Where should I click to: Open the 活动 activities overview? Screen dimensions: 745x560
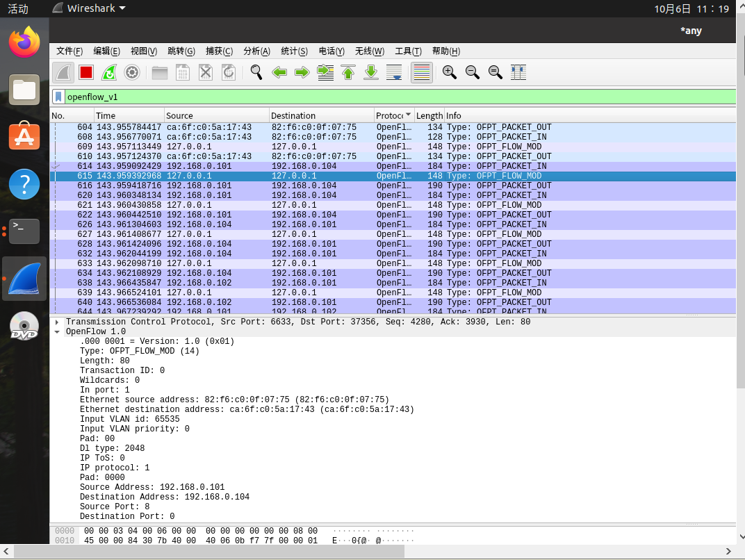[x=18, y=8]
